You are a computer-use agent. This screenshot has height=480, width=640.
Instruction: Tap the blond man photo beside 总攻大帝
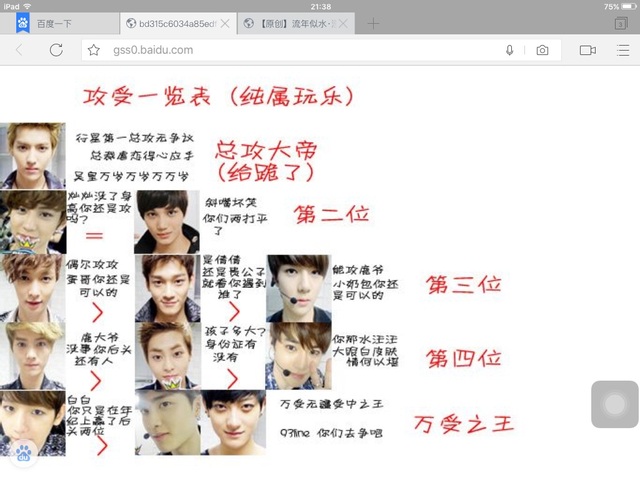33,156
